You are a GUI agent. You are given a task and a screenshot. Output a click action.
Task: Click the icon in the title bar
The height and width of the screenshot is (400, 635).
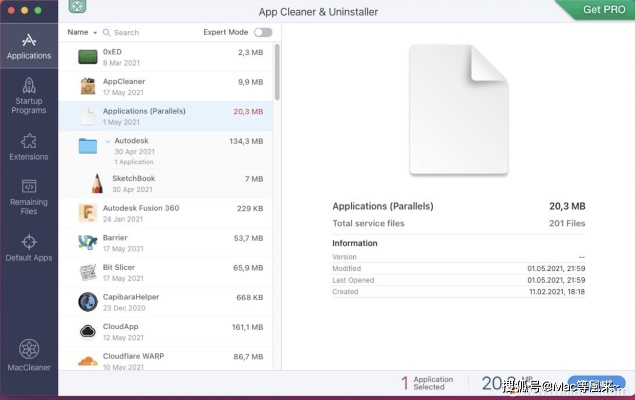(x=77, y=7)
